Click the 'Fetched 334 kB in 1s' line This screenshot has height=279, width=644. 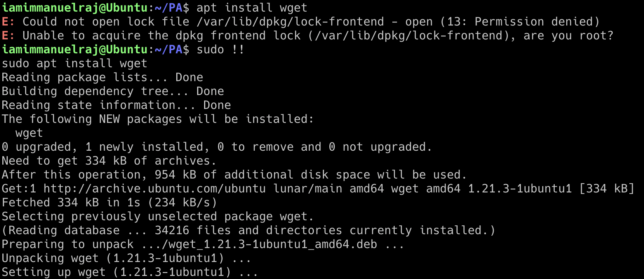coord(109,202)
